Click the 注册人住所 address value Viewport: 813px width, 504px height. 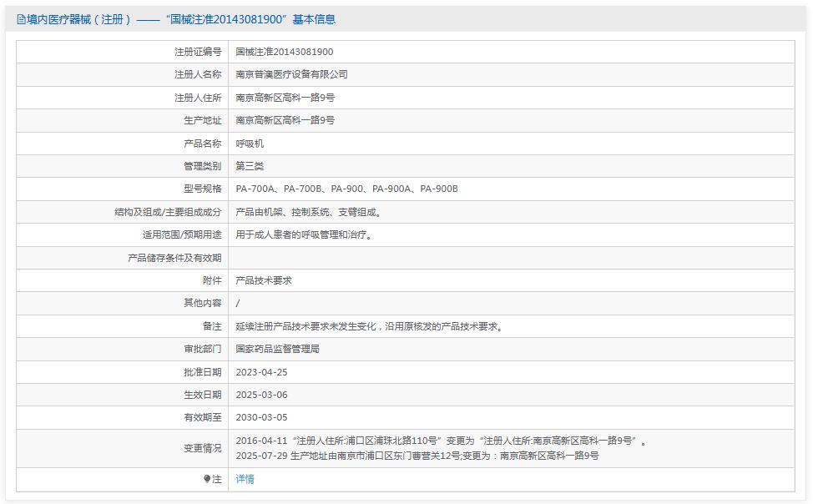pyautogui.click(x=285, y=98)
